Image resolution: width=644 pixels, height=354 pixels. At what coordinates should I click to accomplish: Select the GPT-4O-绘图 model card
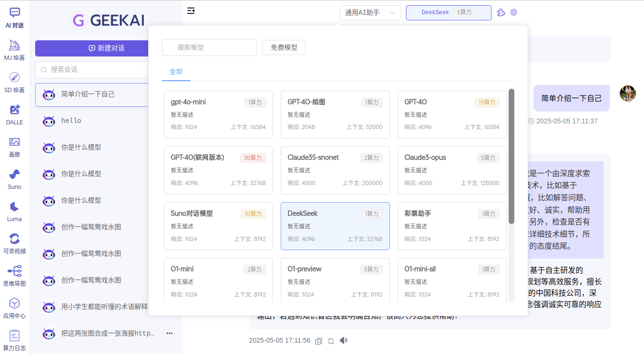tap(335, 114)
